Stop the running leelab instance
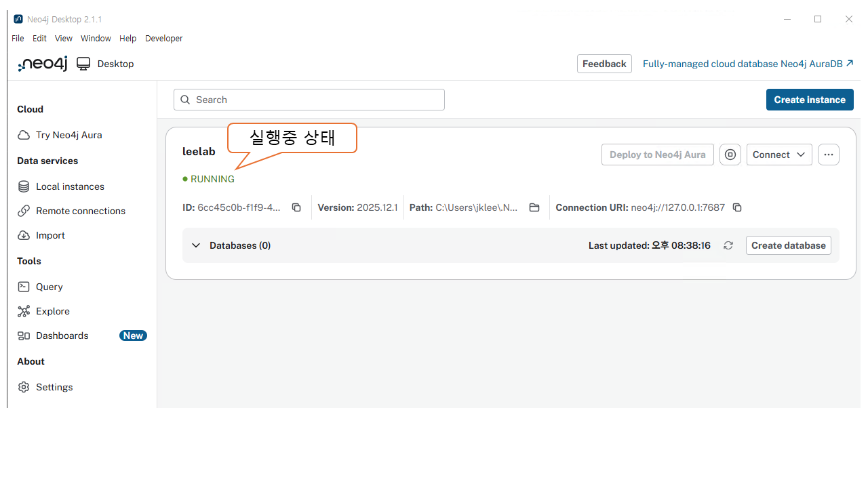Image resolution: width=868 pixels, height=488 pixels. click(x=730, y=155)
